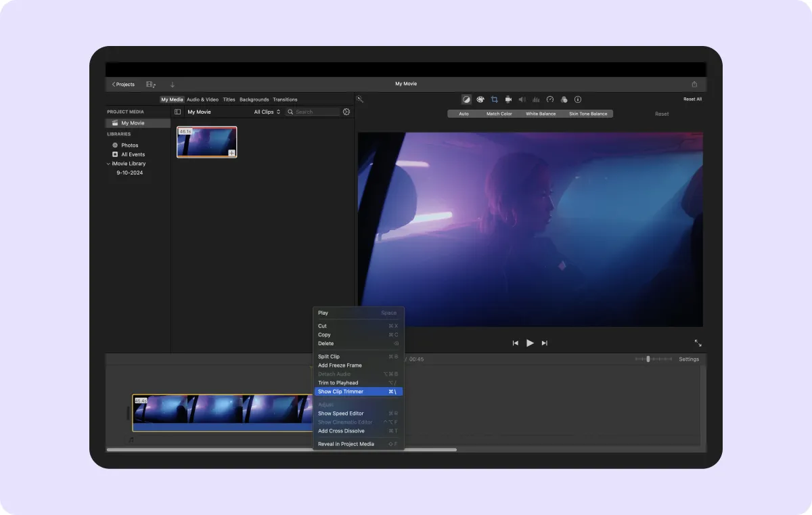Open the Color Correction palette icon

[480, 99]
